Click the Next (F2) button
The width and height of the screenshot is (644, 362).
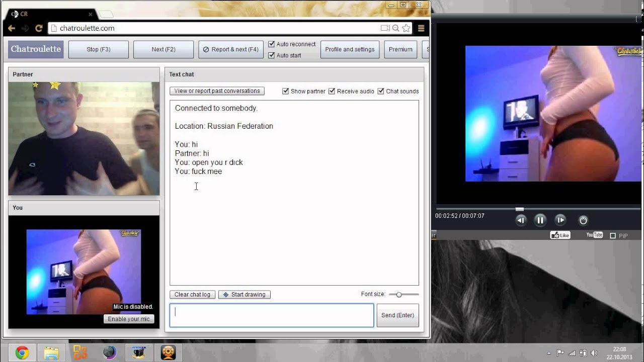164,49
